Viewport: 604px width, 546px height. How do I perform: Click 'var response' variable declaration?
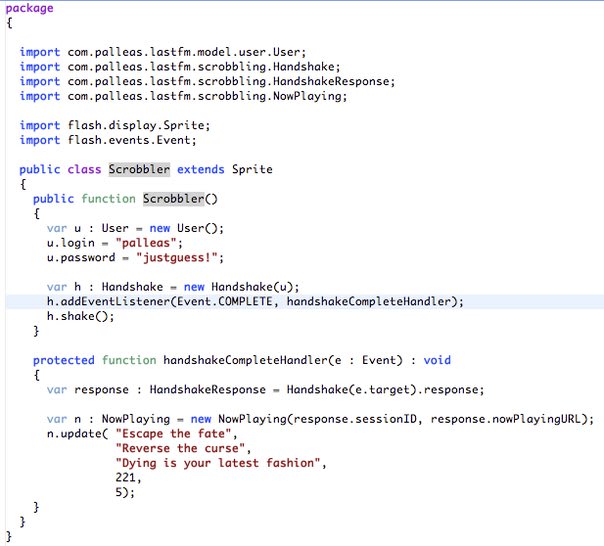coord(88,390)
